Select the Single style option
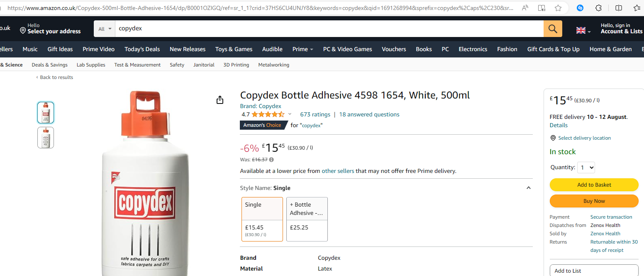 click(x=262, y=219)
